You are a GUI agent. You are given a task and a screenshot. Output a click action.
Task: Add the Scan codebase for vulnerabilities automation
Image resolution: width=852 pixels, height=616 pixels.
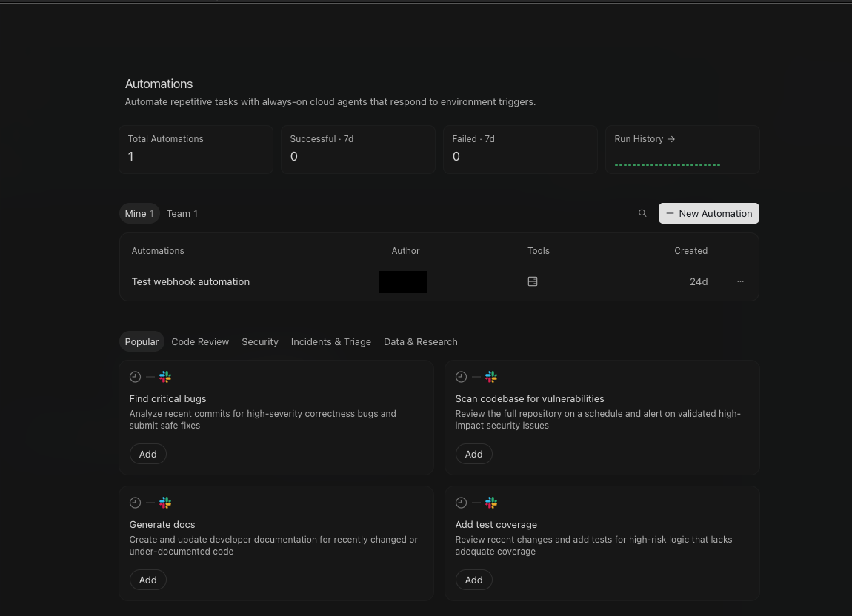coord(474,454)
